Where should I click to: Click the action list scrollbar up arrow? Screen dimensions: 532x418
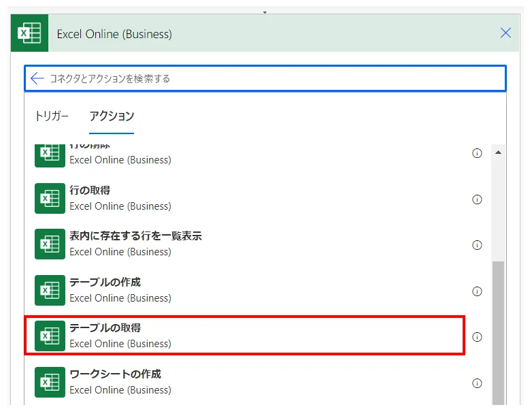tap(498, 152)
